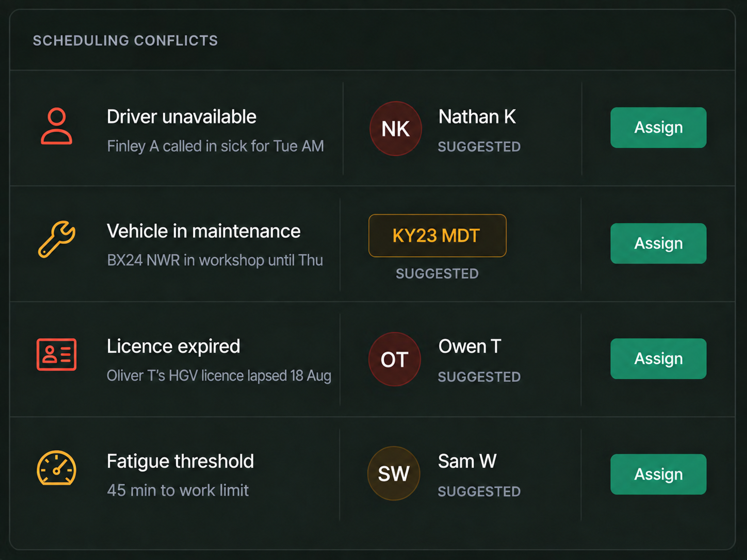Image resolution: width=747 pixels, height=560 pixels.
Task: Select the NK avatar for Nathan K
Action: click(395, 129)
